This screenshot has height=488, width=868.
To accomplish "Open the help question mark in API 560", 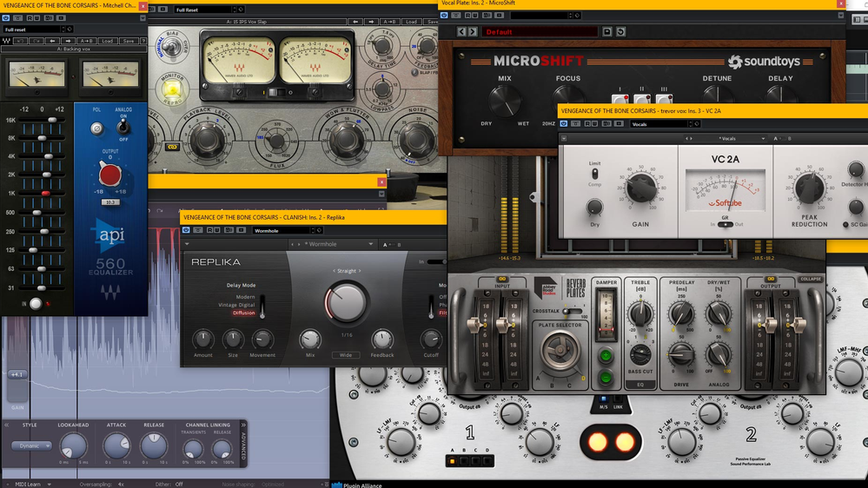I will tap(143, 41).
